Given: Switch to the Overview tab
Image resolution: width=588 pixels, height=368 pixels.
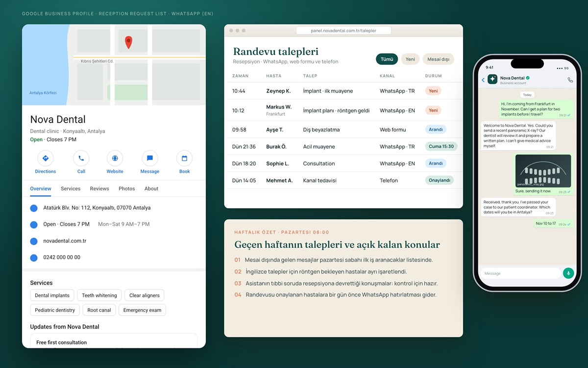Looking at the screenshot, I should (41, 189).
